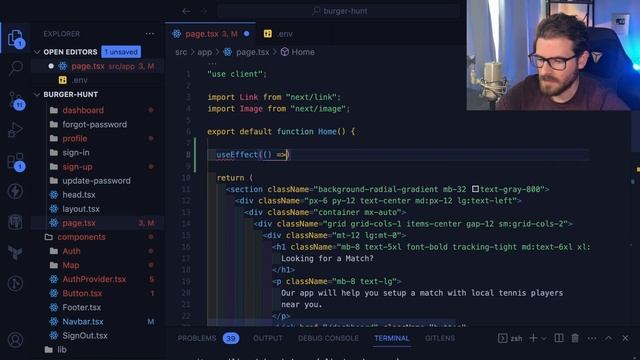Open the Accounts icon at bottom of activity bar
This screenshot has height=360, width=640.
(x=16, y=340)
